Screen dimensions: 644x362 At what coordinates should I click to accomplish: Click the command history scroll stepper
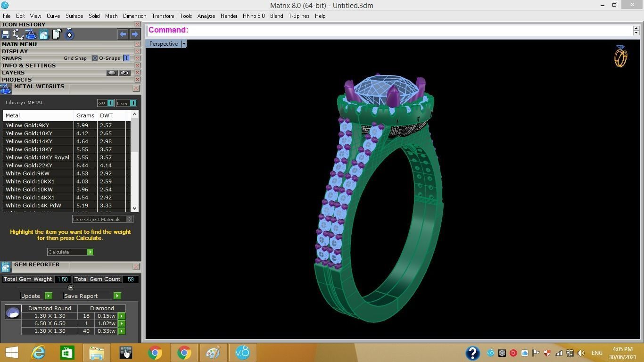(636, 30)
